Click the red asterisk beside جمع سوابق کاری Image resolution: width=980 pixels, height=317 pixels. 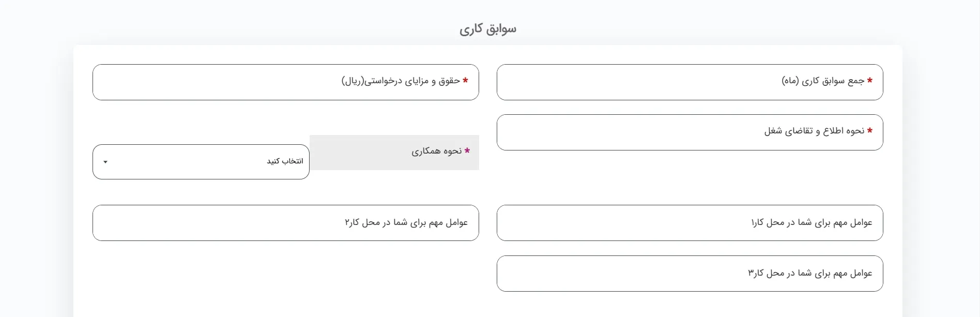(870, 80)
